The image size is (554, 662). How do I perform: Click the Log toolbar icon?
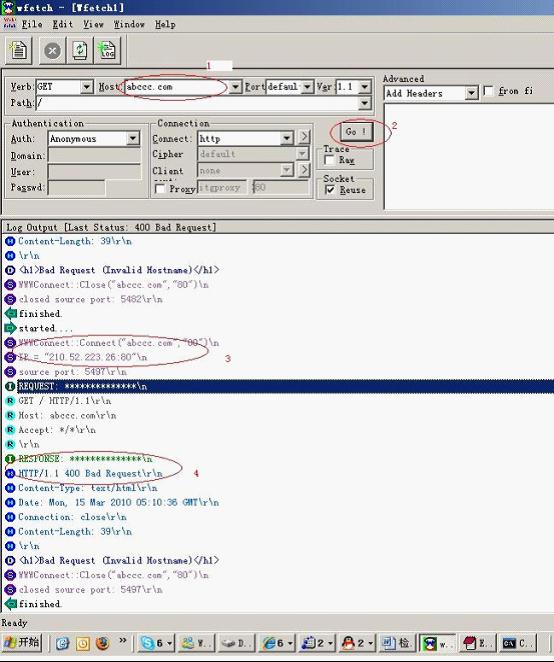(x=107, y=51)
